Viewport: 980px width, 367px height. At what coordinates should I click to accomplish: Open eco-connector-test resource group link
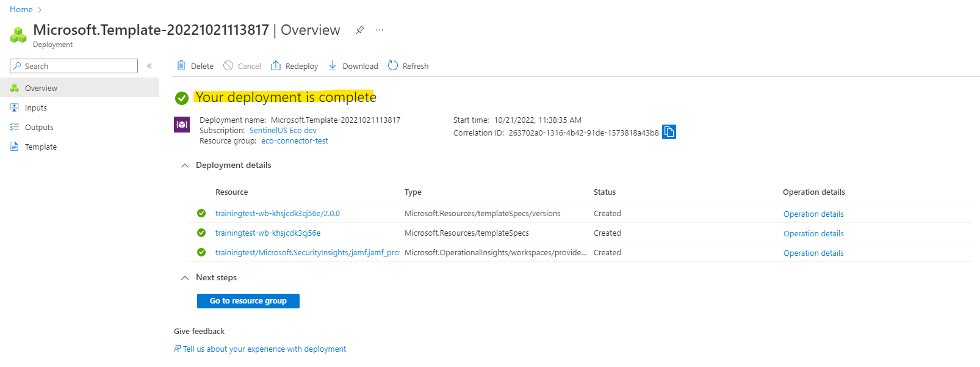point(295,140)
